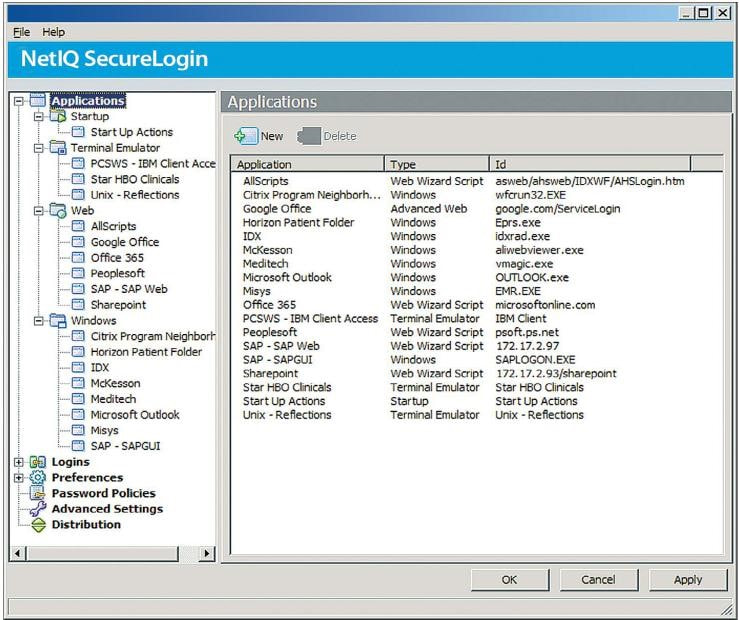Click the icon beside AllScripts in tree
The width and height of the screenshot is (739, 620).
click(x=78, y=226)
